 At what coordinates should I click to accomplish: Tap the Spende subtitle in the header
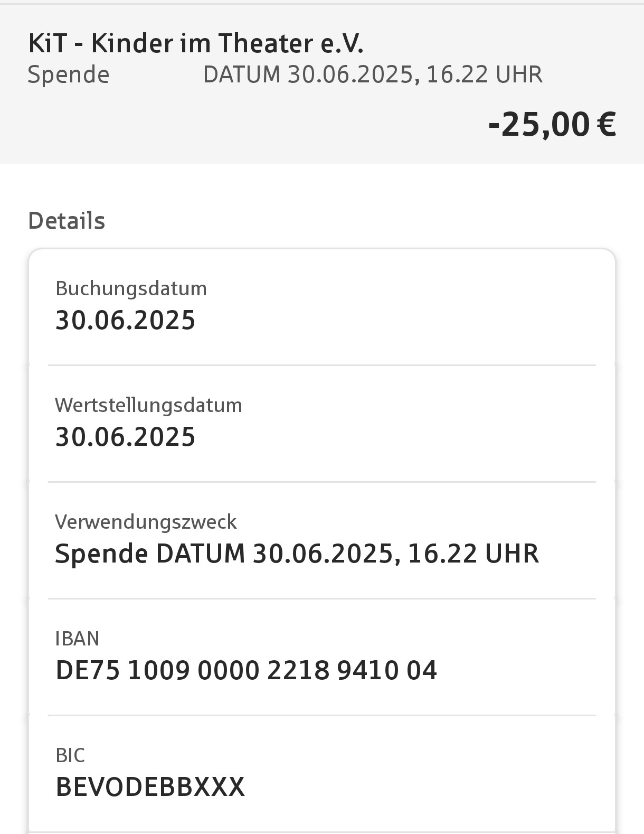click(69, 74)
